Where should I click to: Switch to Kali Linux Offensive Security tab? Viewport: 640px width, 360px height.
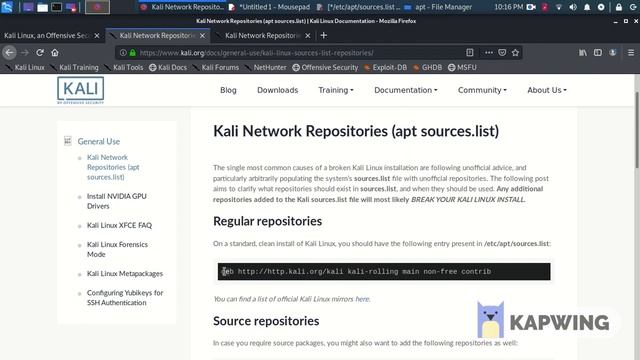click(47, 36)
